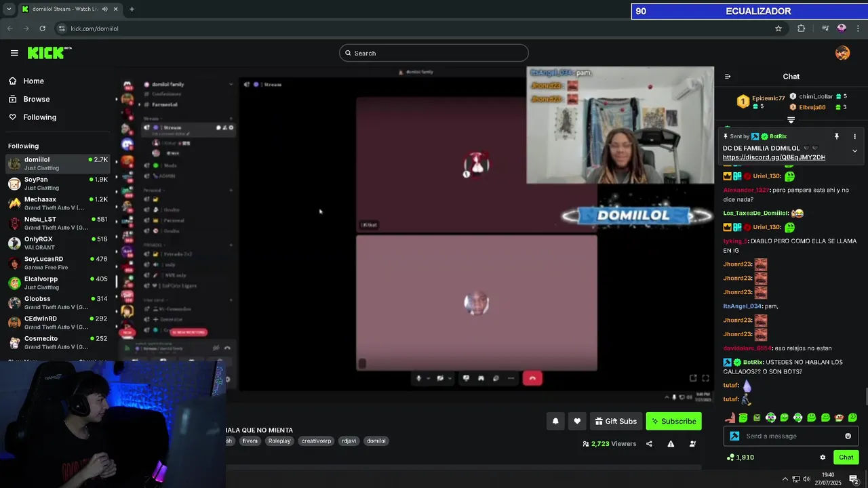Unpin the pinned chat message
Image resolution: width=868 pixels, height=488 pixels.
(x=837, y=136)
